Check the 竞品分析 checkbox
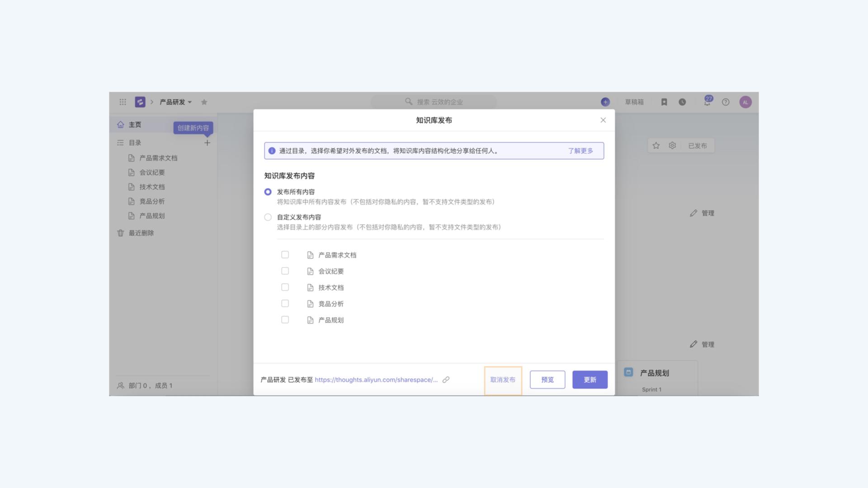Image resolution: width=868 pixels, height=488 pixels. pyautogui.click(x=285, y=304)
